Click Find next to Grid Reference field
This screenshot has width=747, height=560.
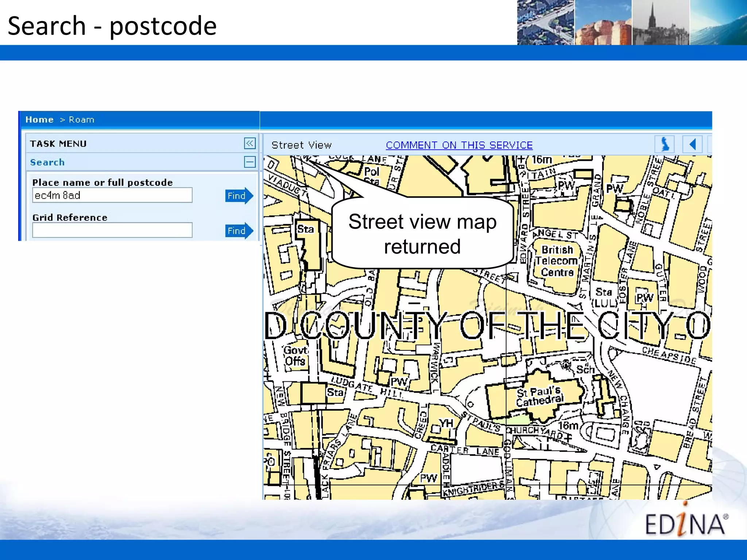239,231
